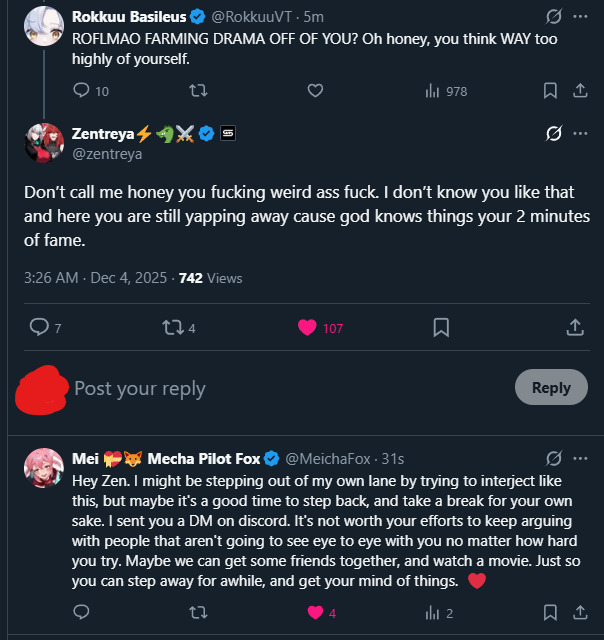The image size is (604, 640).
Task: Open Zentreya's profile avatar
Action: [x=42, y=143]
